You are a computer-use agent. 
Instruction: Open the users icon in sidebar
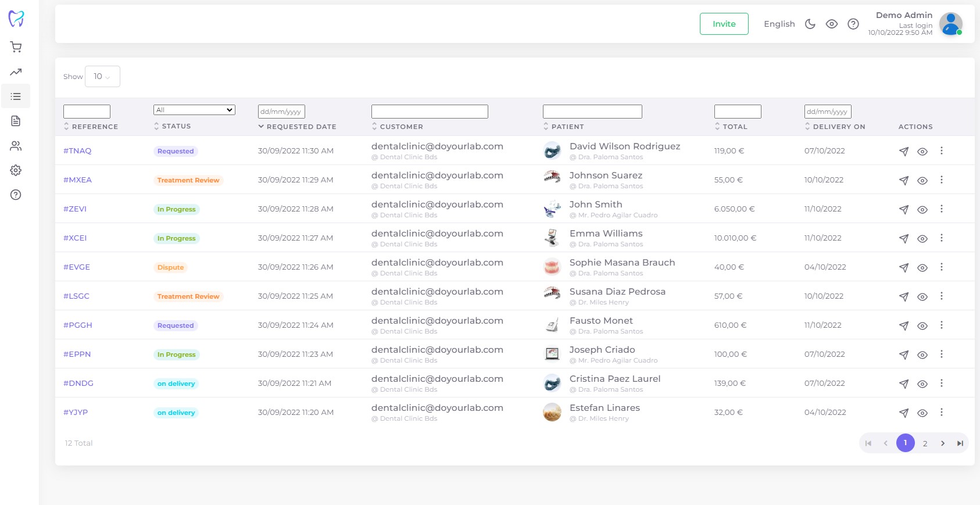(16, 146)
